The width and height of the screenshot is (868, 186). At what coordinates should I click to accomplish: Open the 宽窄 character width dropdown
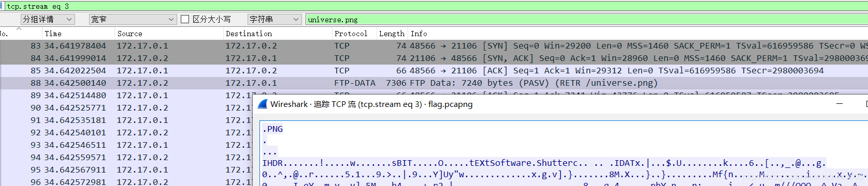(133, 19)
